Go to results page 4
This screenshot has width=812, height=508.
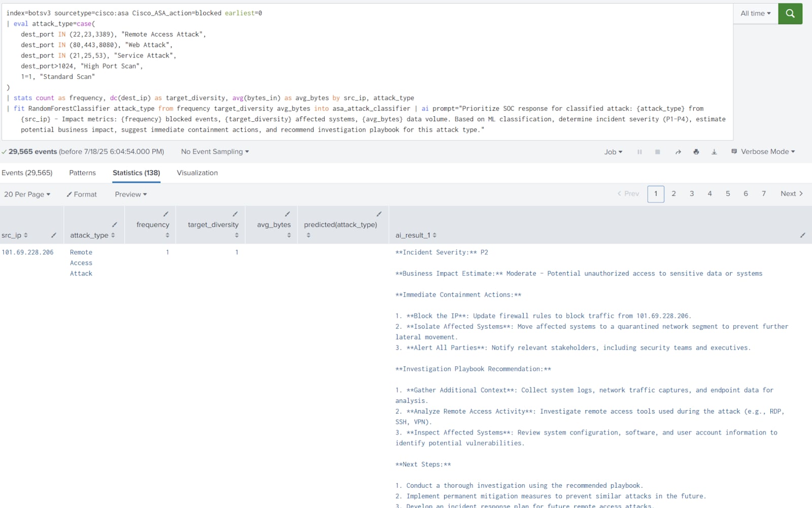[x=709, y=193]
